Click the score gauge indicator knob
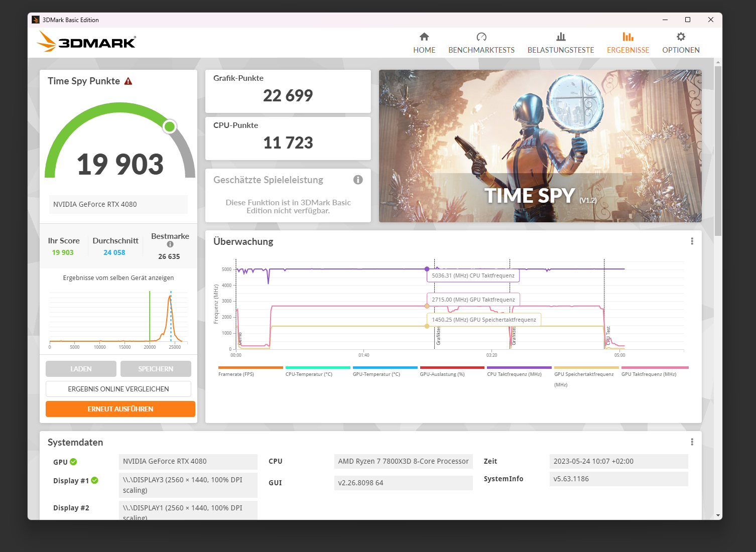756x552 pixels. tap(170, 126)
